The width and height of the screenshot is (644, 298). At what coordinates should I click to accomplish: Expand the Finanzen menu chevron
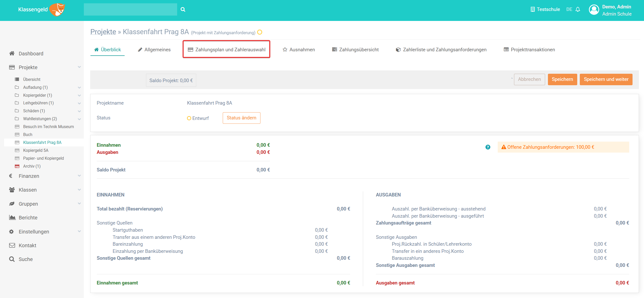(79, 176)
